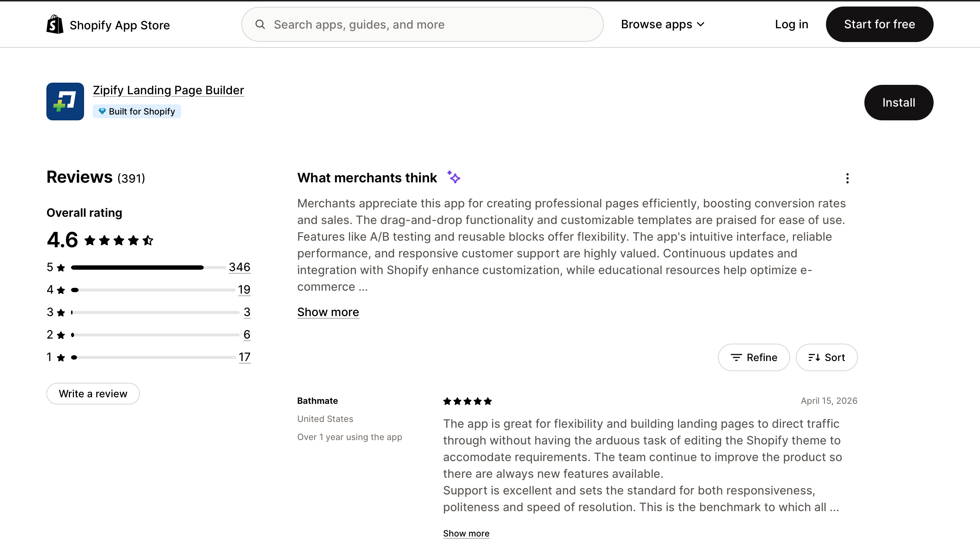This screenshot has height=551, width=980.
Task: Click the Write a review button
Action: (93, 393)
